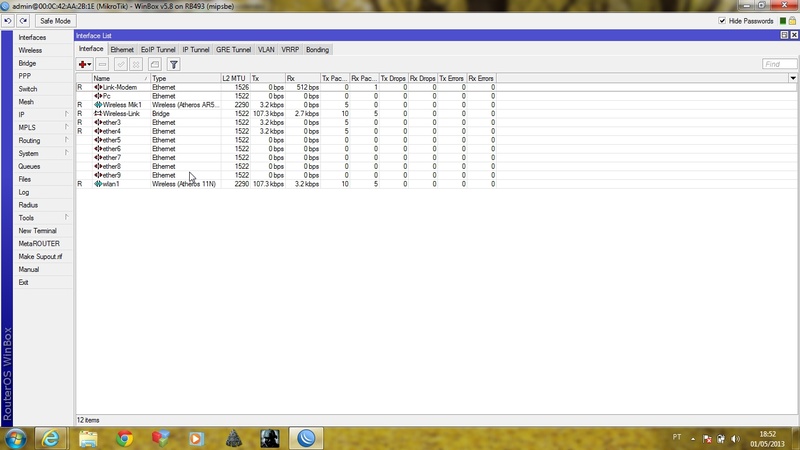The image size is (800, 450).
Task: Open MetaROUTER in sidebar menu
Action: click(43, 243)
